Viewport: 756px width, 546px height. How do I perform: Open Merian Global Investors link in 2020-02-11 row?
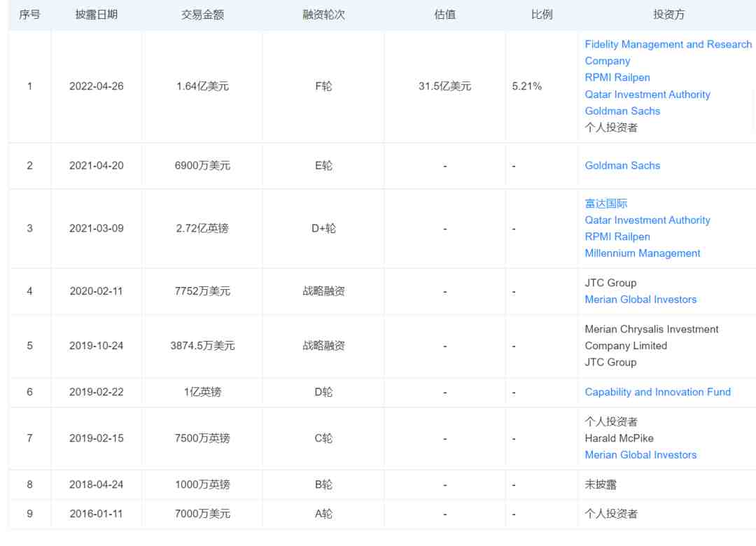point(640,300)
